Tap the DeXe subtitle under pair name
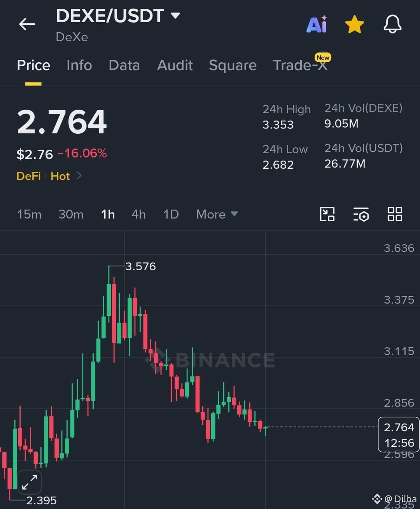Screen dimensions: 420x509 point(72,37)
